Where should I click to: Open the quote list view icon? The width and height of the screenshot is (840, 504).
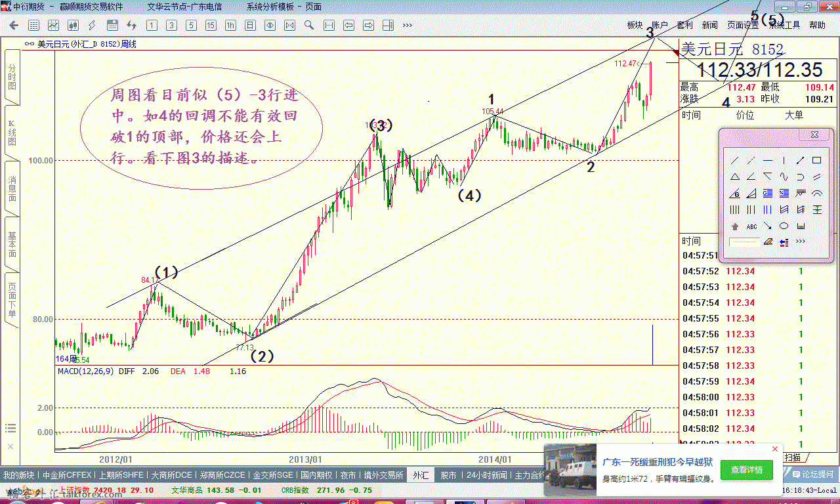coord(33,26)
